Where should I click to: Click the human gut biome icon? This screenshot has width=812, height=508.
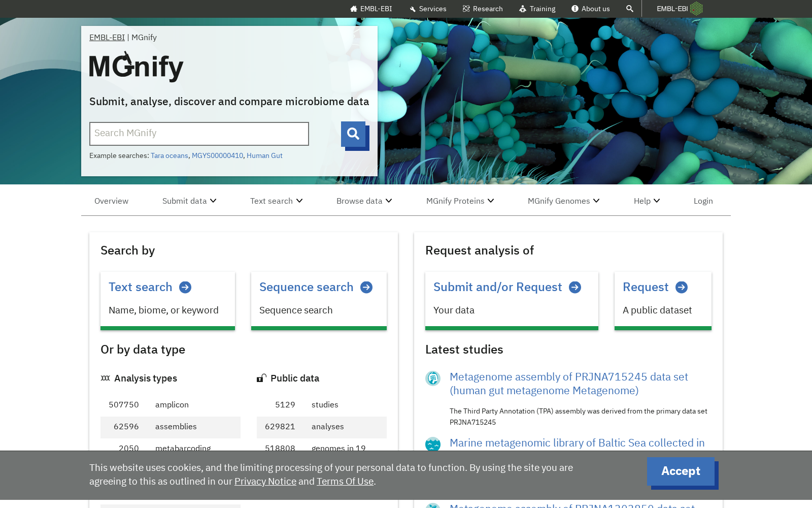433,378
